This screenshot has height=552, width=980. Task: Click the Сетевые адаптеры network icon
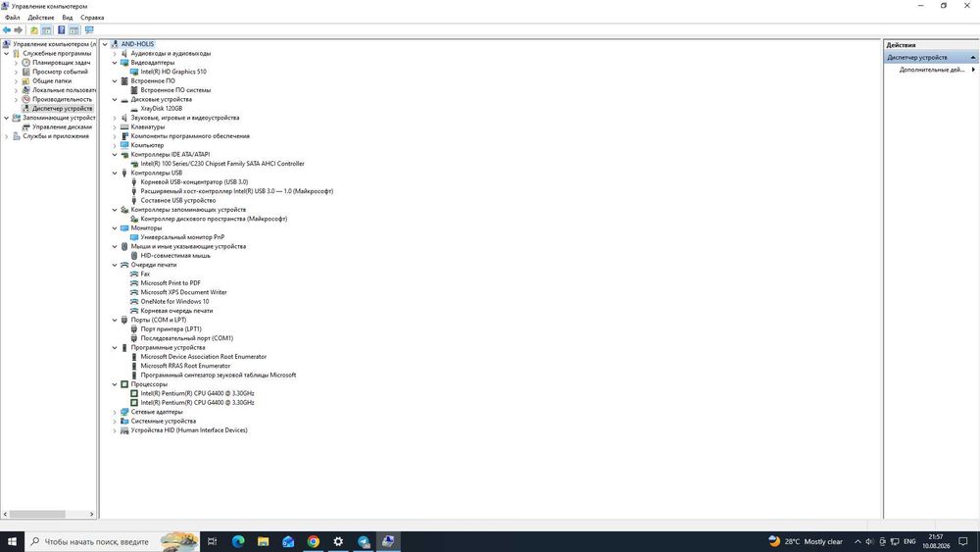coord(124,412)
